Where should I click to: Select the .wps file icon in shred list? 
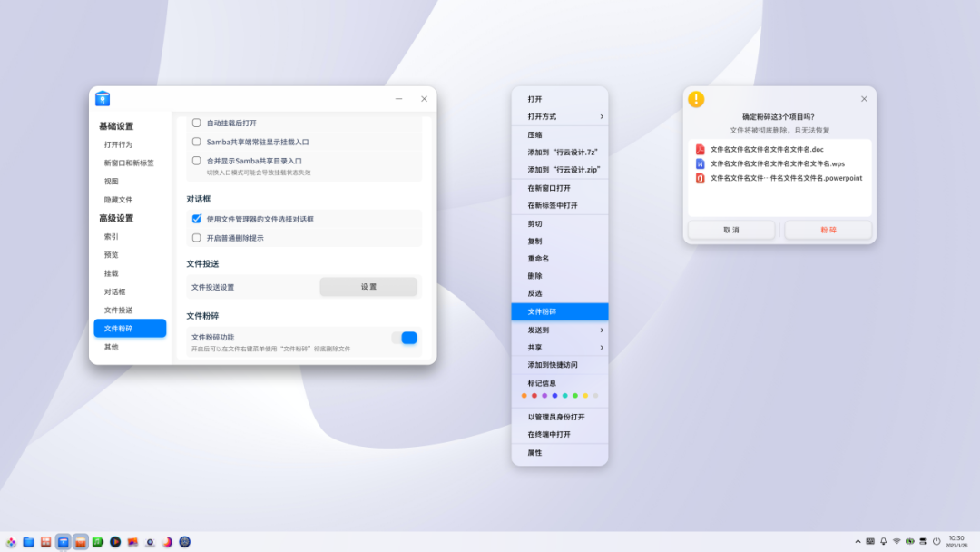tap(700, 163)
